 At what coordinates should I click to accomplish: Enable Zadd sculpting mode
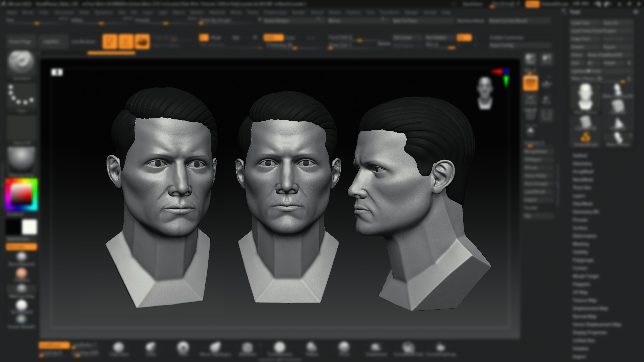(273, 38)
